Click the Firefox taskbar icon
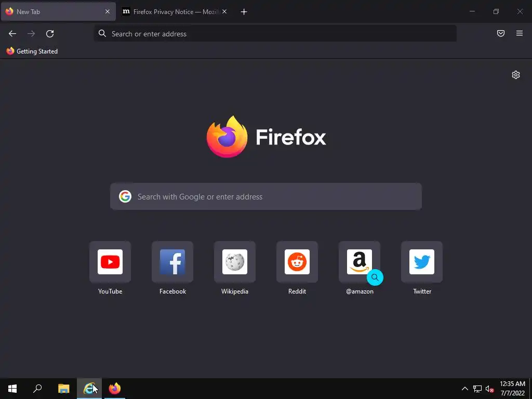The image size is (532, 399). point(115,389)
